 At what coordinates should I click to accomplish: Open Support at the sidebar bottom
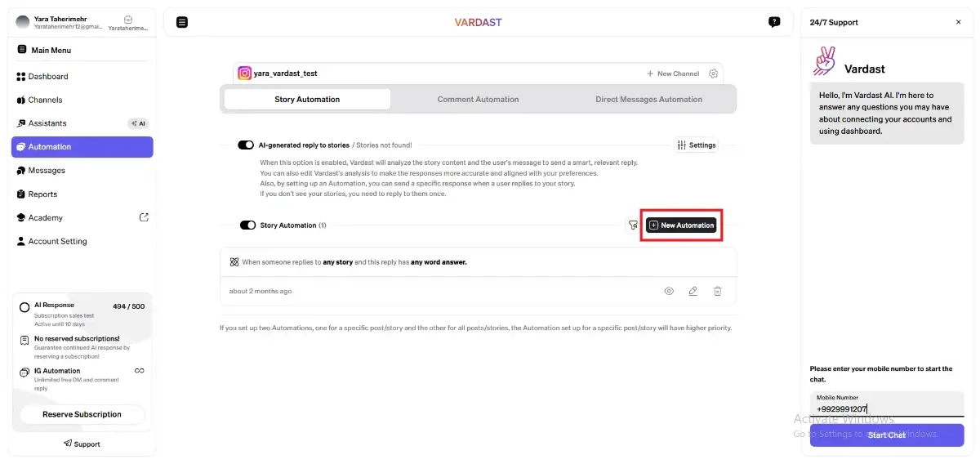[82, 444]
